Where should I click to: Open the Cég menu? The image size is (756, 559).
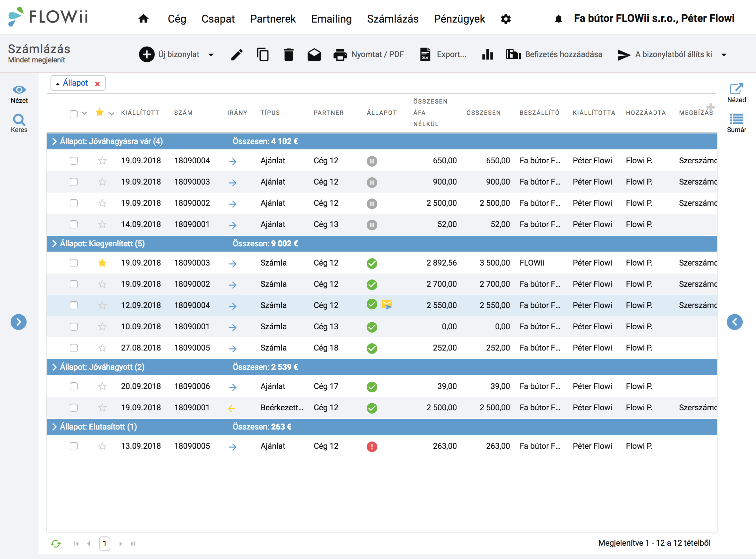(177, 19)
